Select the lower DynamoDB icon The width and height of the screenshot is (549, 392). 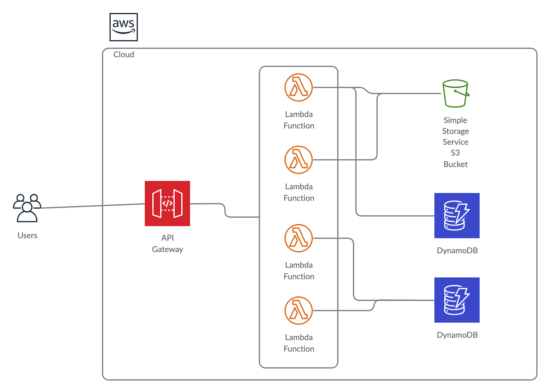457,300
